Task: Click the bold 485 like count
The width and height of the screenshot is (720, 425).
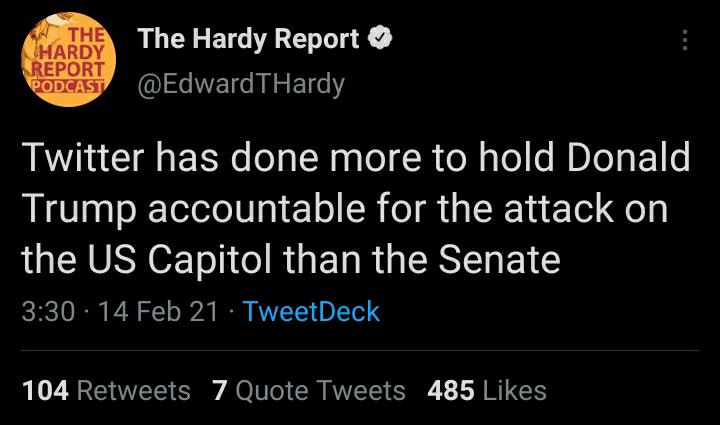Action: pos(450,390)
